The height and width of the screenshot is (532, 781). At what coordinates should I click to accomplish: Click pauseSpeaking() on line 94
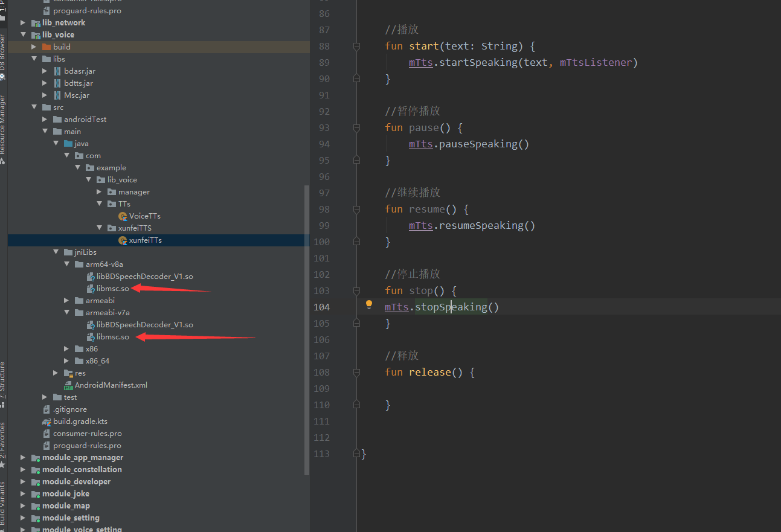pos(484,144)
